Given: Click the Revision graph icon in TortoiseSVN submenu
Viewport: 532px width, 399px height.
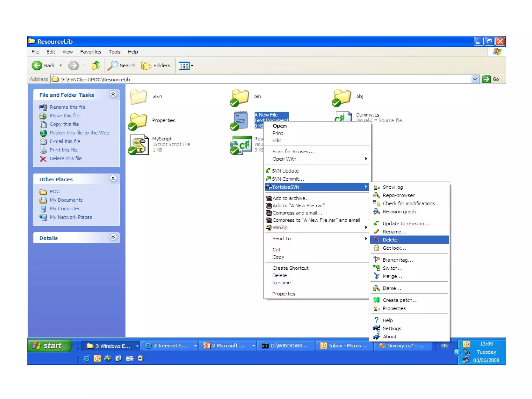Looking at the screenshot, I should tap(376, 211).
